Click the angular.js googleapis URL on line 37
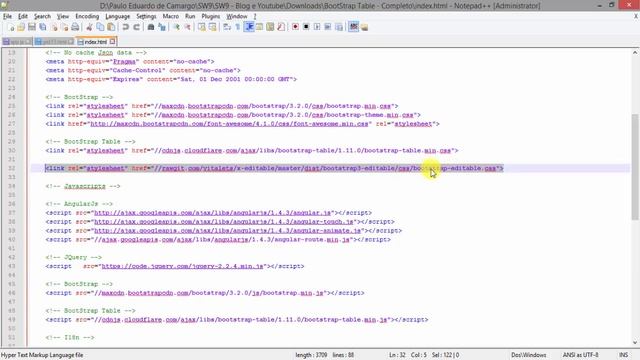Image resolution: width=640 pixels, height=360 pixels. coord(212,213)
